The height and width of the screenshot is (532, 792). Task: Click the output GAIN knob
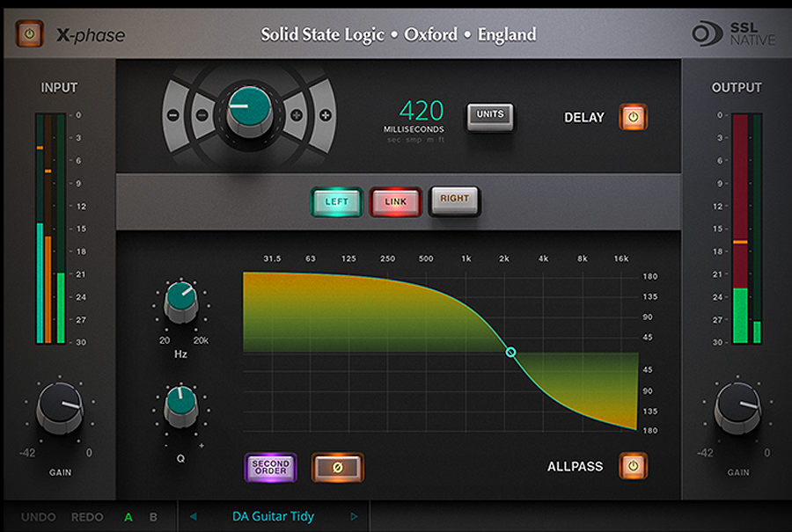tap(737, 408)
